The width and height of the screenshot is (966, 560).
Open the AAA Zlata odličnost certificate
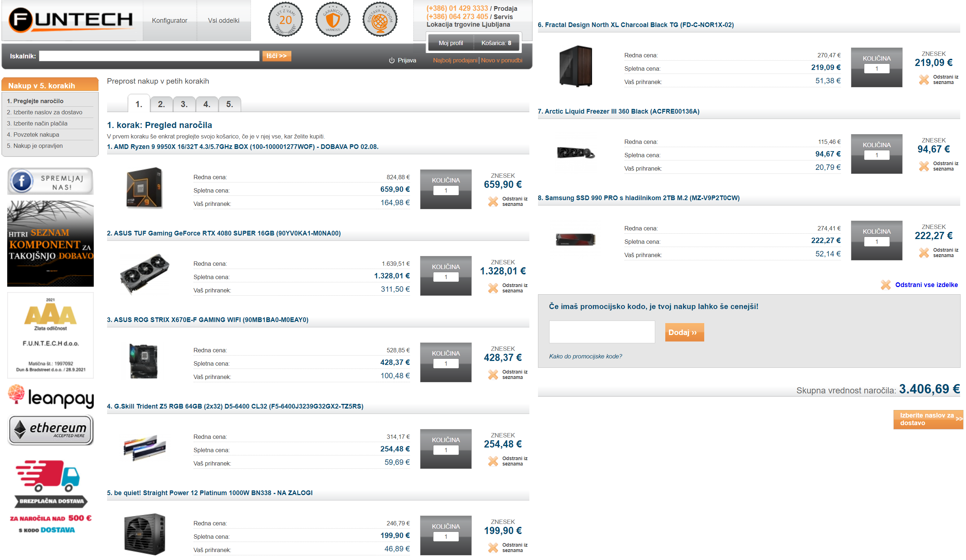click(x=50, y=335)
